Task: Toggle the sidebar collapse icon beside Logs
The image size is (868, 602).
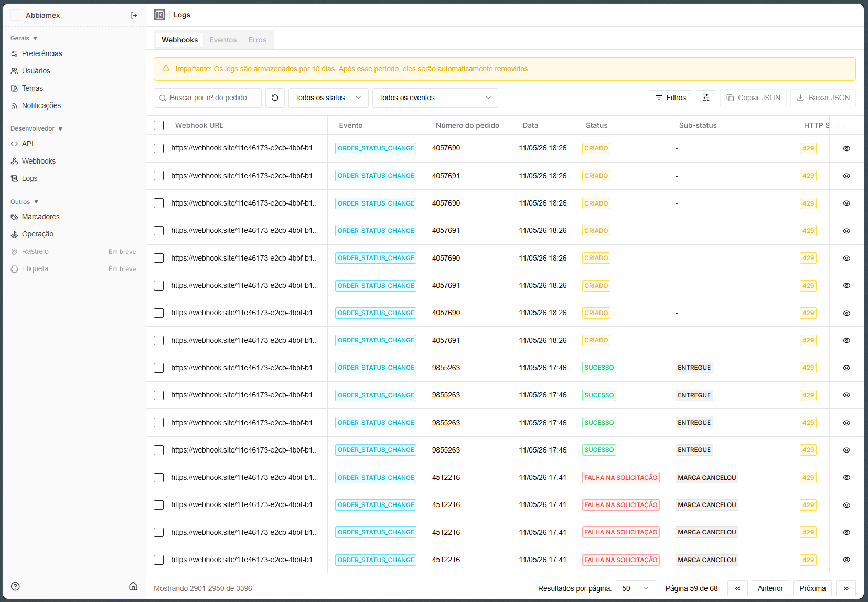Action: click(159, 15)
